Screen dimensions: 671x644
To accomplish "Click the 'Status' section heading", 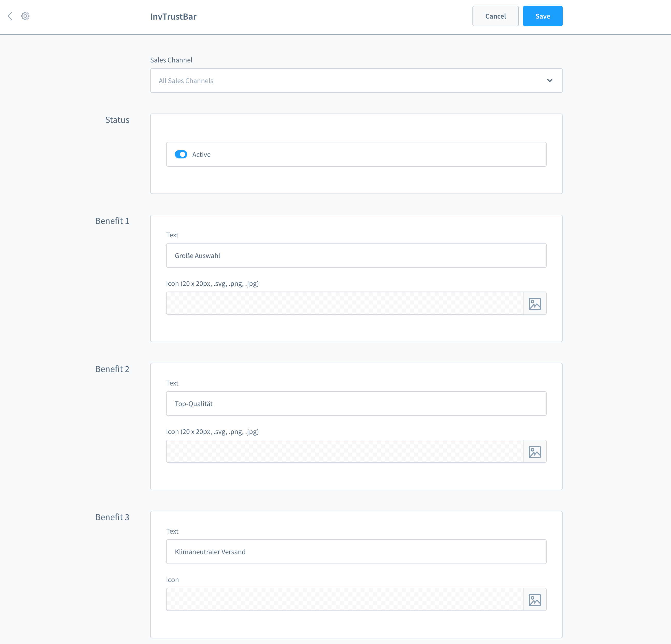I will pyautogui.click(x=117, y=120).
